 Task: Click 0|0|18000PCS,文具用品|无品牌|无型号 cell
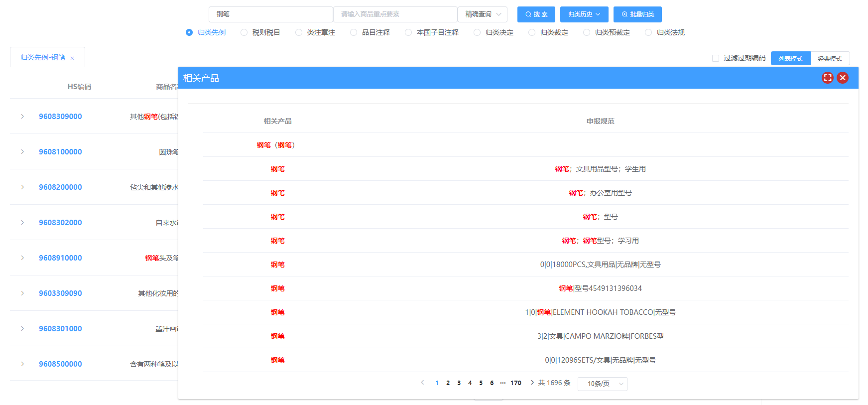click(x=600, y=265)
